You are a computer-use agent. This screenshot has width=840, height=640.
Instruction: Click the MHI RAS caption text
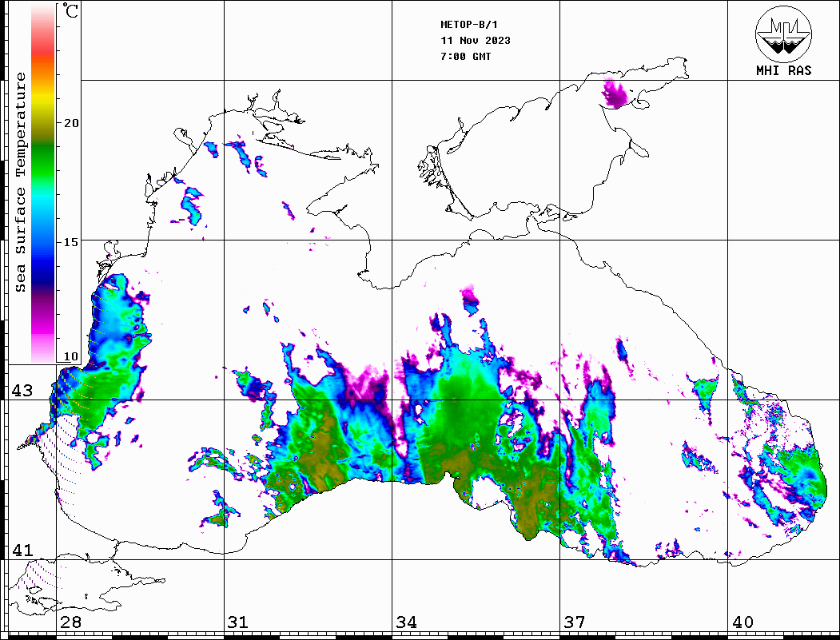783,70
